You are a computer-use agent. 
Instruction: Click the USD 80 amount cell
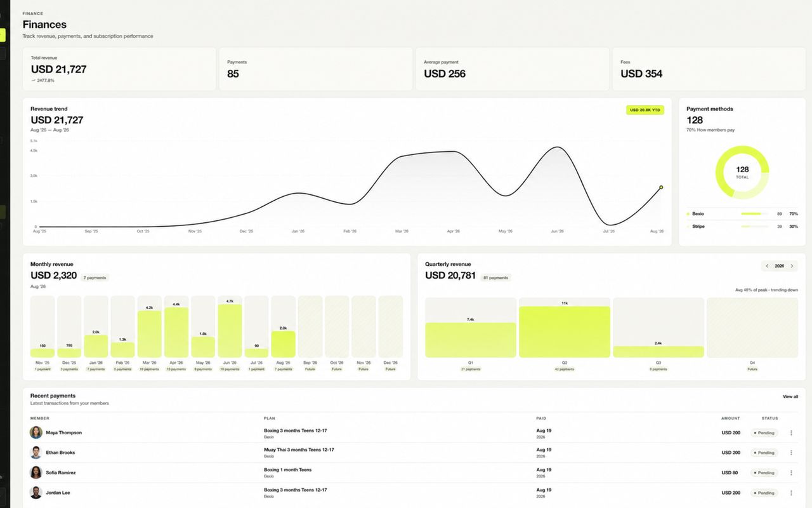pos(730,472)
